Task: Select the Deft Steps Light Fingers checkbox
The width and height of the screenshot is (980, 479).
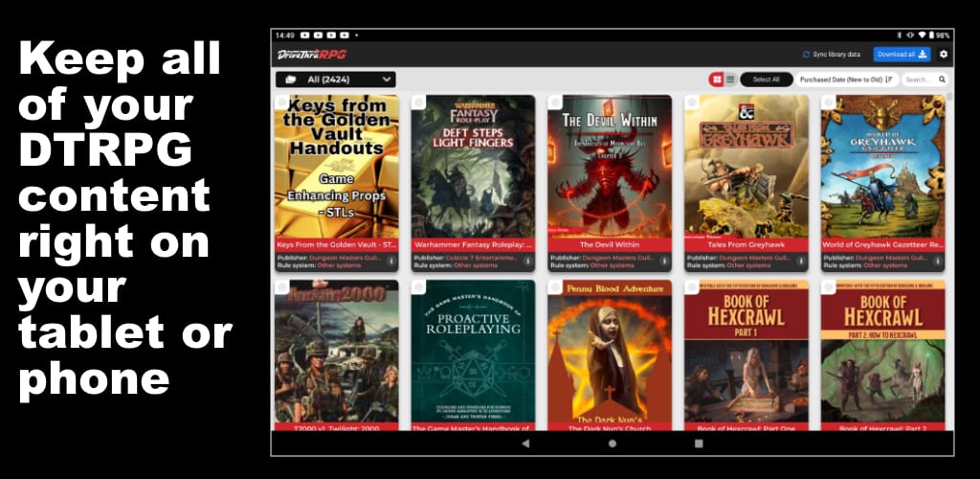Action: point(419,102)
